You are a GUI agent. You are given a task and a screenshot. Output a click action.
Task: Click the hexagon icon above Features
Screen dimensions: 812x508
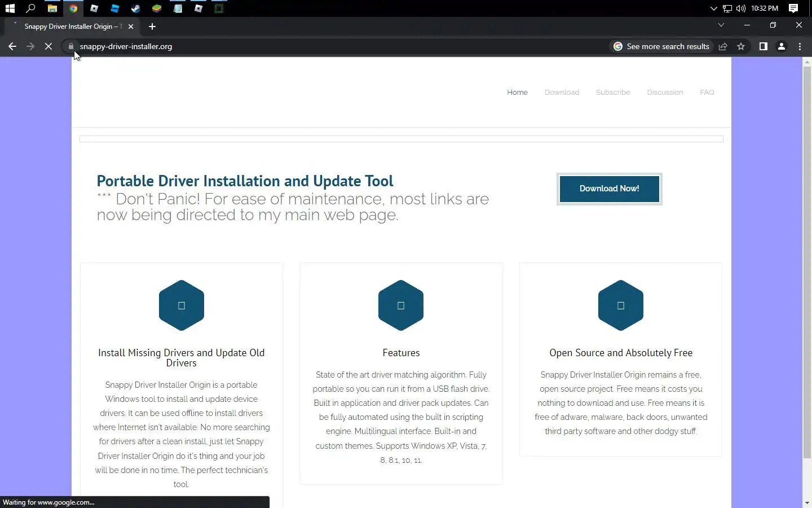coord(401,305)
